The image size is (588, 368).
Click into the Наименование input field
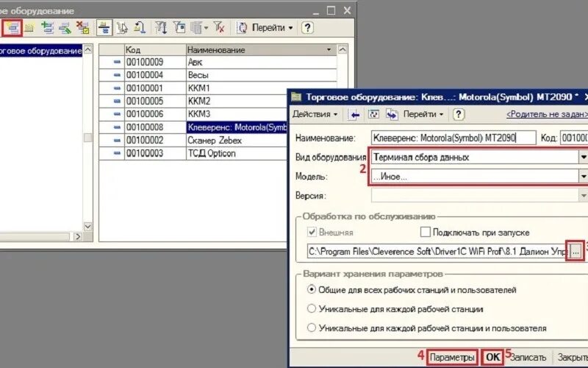453,138
